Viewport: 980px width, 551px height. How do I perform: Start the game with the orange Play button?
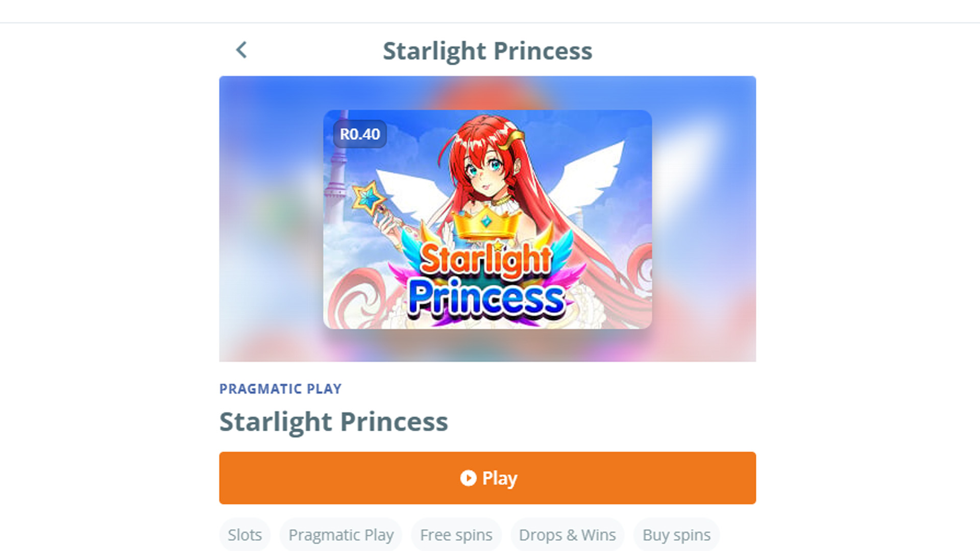[487, 478]
